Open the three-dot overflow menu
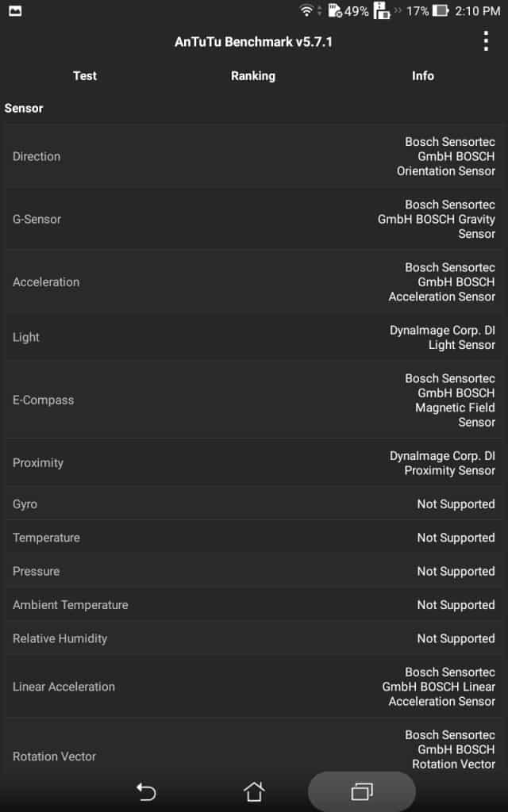 tap(486, 42)
